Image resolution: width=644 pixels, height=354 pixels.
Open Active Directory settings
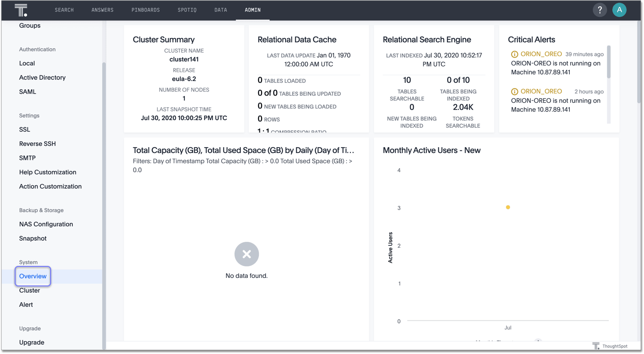point(42,78)
